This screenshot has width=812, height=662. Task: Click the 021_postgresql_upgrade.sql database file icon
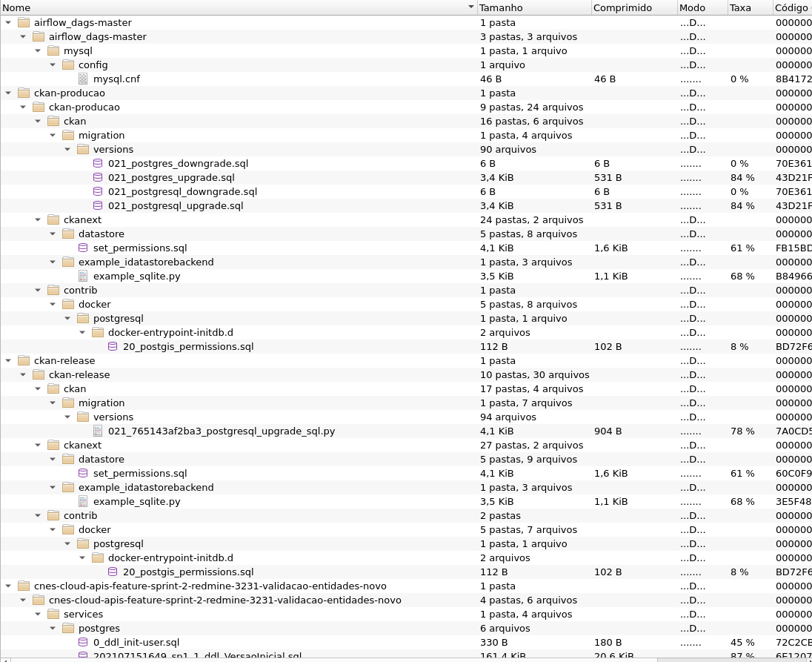(x=97, y=205)
